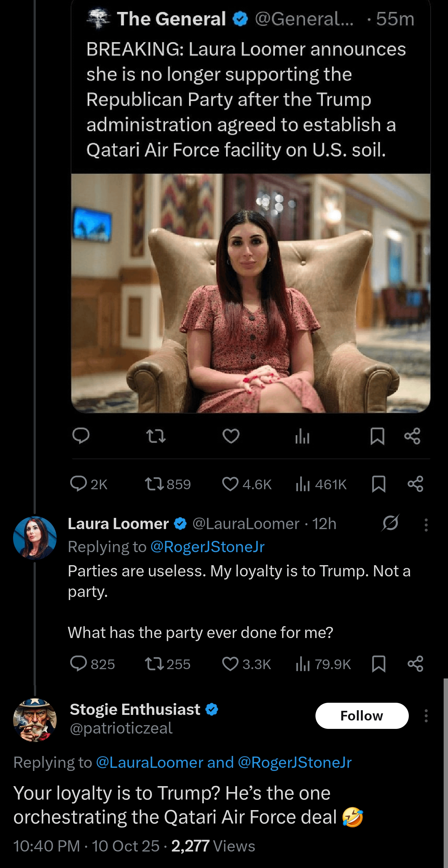Image resolution: width=448 pixels, height=868 pixels.
Task: Follow Stogie Enthusiast
Action: tap(362, 716)
